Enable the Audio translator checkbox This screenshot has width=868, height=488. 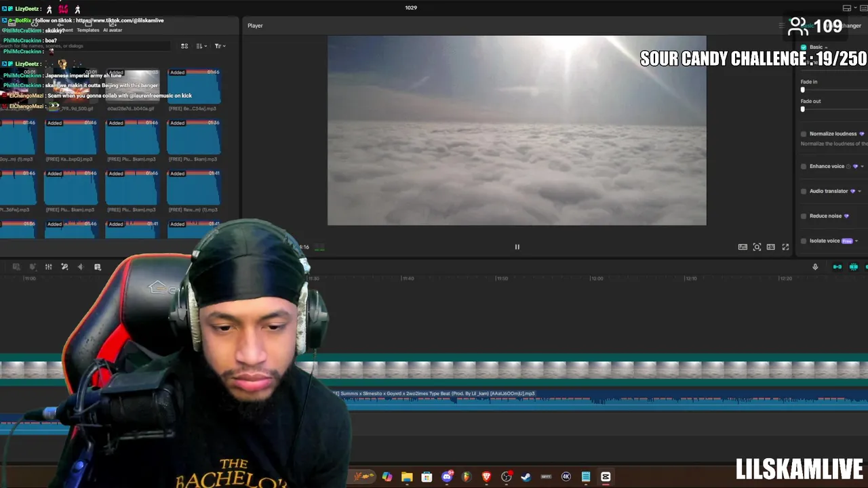pos(804,191)
